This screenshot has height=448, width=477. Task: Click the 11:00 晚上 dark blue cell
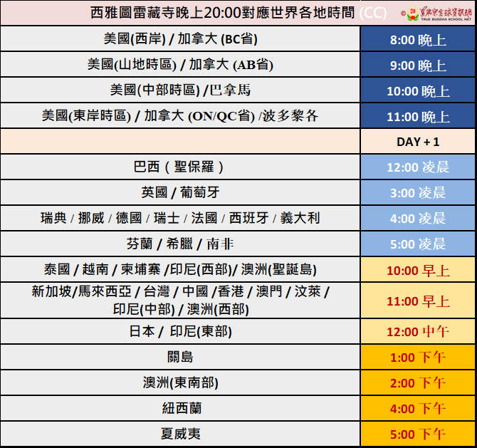(418, 117)
